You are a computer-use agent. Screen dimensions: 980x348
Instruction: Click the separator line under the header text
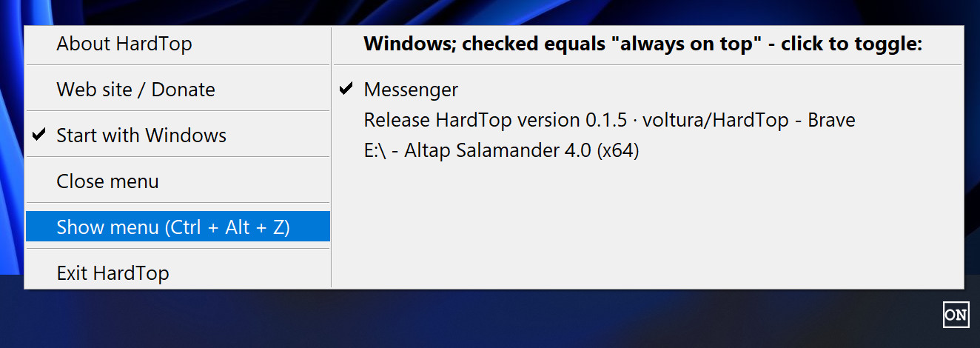[x=648, y=65]
